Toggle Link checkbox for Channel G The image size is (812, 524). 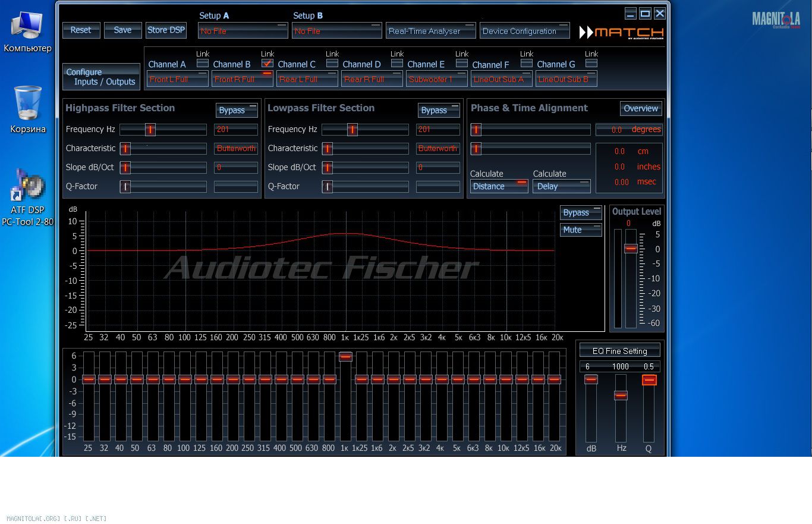pyautogui.click(x=591, y=63)
